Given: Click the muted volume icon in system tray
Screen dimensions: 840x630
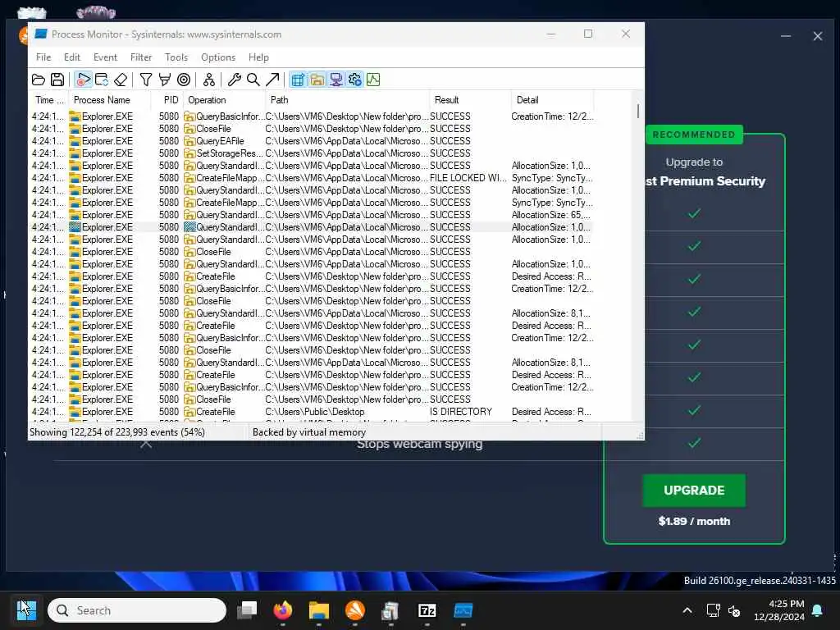Looking at the screenshot, I should click(x=734, y=610).
